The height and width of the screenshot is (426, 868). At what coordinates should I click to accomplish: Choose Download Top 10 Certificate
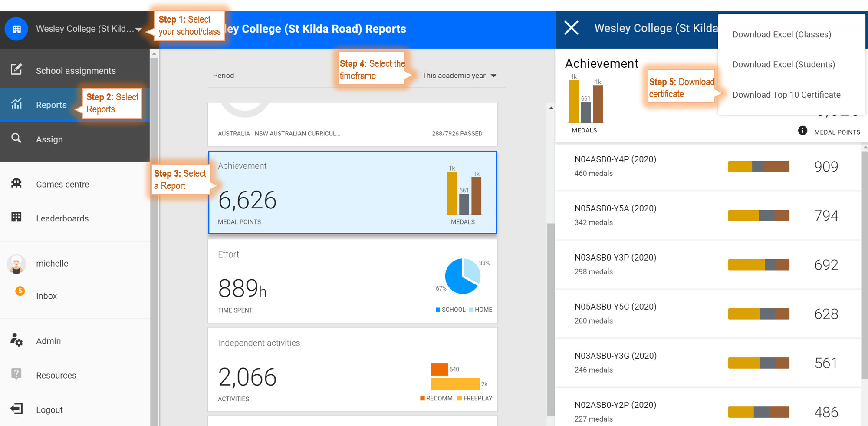[786, 95]
